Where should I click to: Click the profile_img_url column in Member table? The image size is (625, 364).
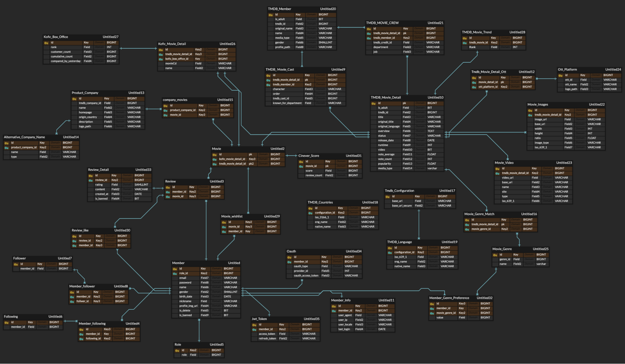click(x=188, y=306)
